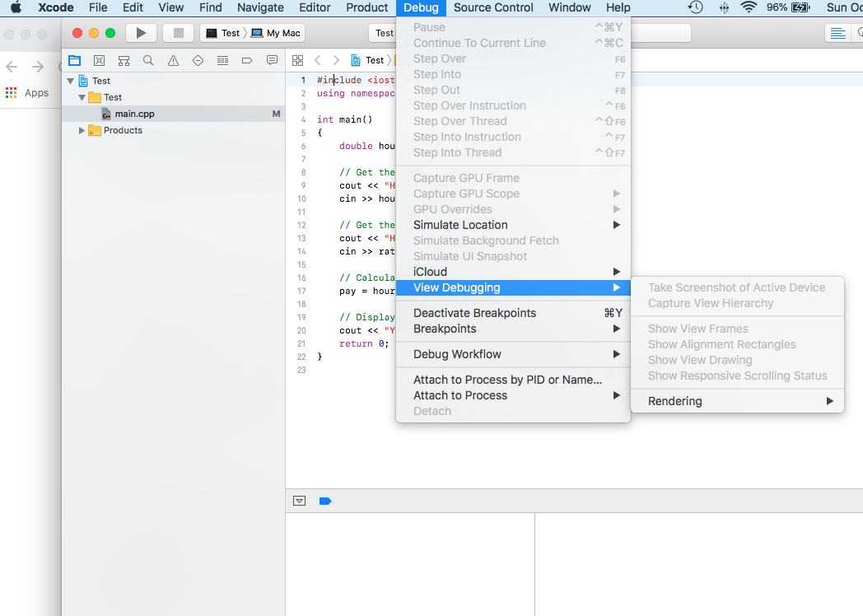Image resolution: width=863 pixels, height=616 pixels.
Task: Select the Test scheme in toolbar
Action: (224, 33)
